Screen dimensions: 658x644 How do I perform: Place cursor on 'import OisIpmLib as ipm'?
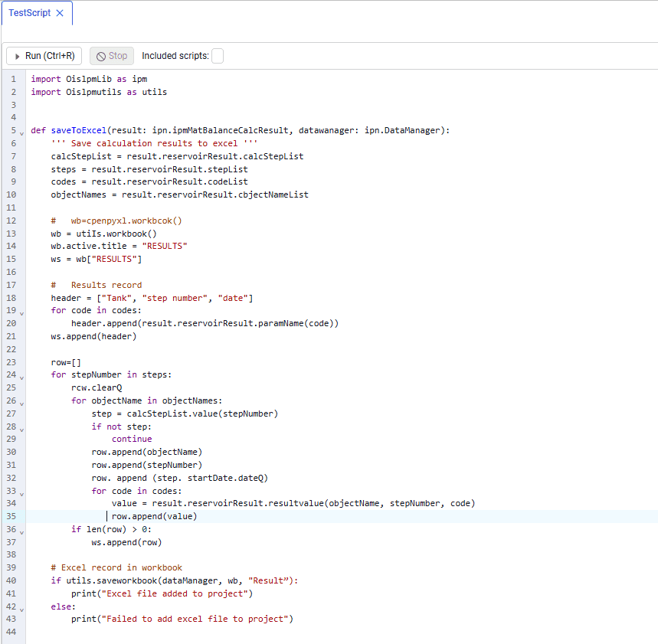89,79
